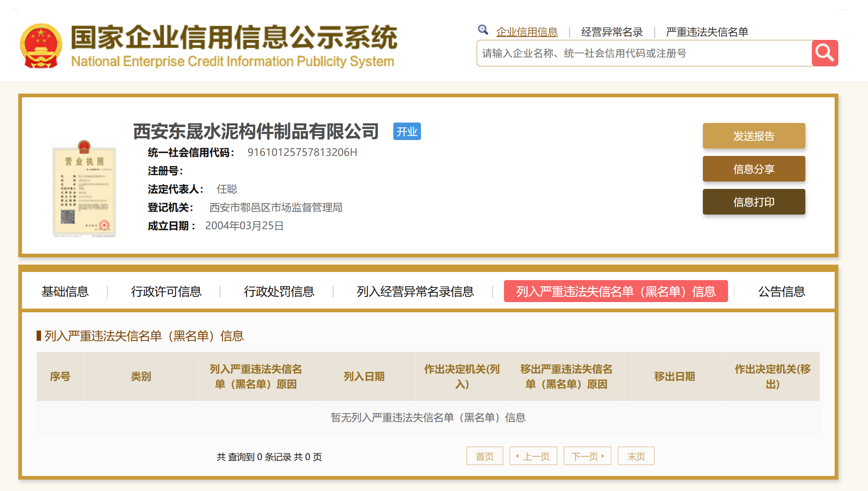Click the 信息打印 button
Viewport: 868px width, 491px height.
754,202
